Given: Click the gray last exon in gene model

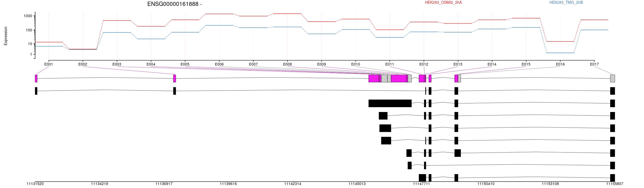Looking at the screenshot, I should tap(613, 78).
